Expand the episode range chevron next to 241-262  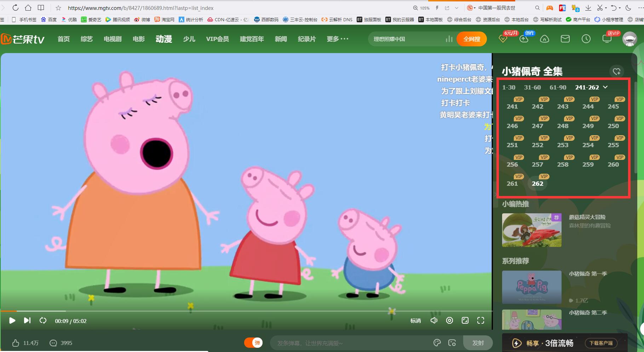click(x=605, y=87)
